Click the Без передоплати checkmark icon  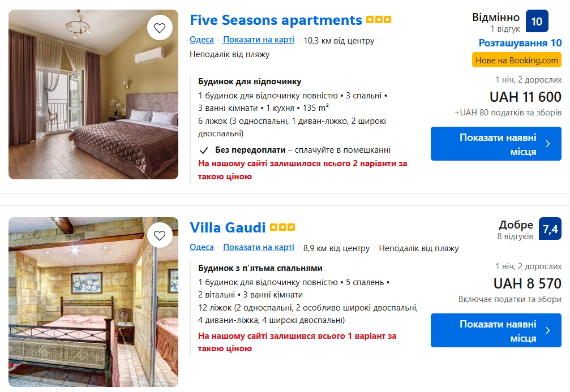204,150
